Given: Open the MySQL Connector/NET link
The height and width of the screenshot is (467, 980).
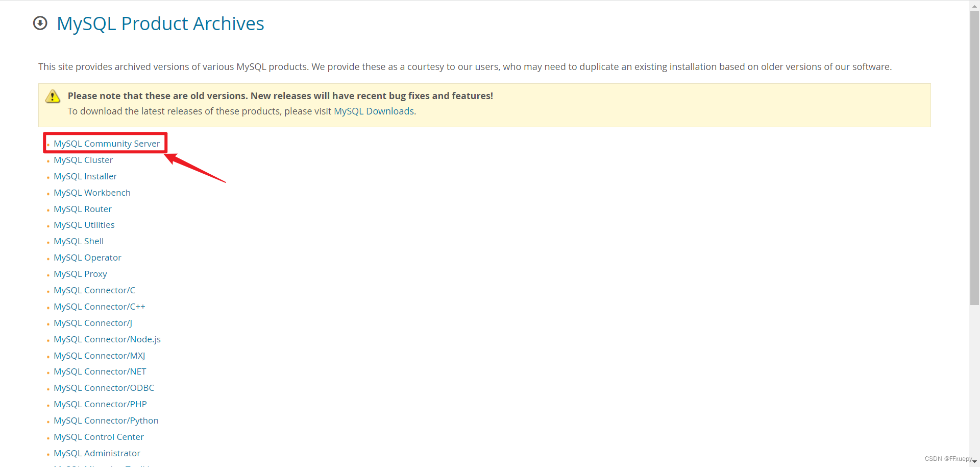Looking at the screenshot, I should (100, 371).
